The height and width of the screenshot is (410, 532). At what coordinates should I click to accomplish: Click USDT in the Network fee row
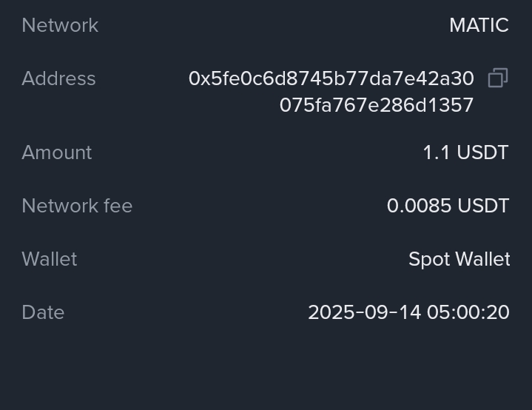pyautogui.click(x=483, y=206)
